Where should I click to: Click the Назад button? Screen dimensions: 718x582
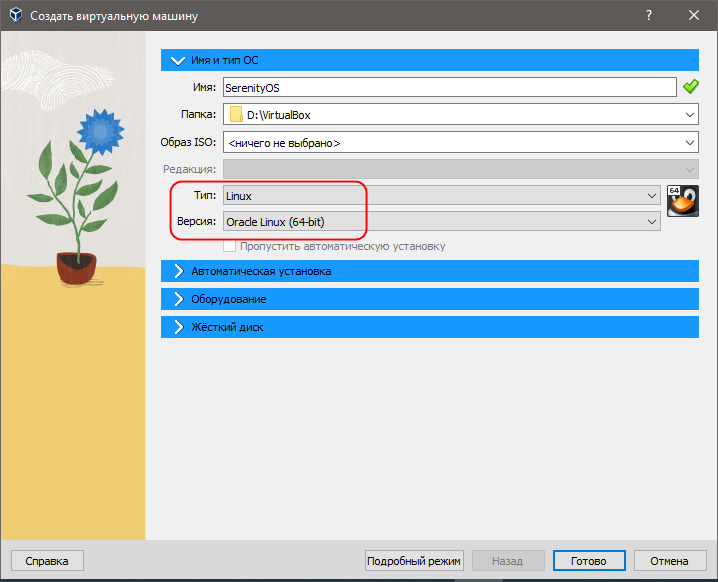pyautogui.click(x=508, y=561)
